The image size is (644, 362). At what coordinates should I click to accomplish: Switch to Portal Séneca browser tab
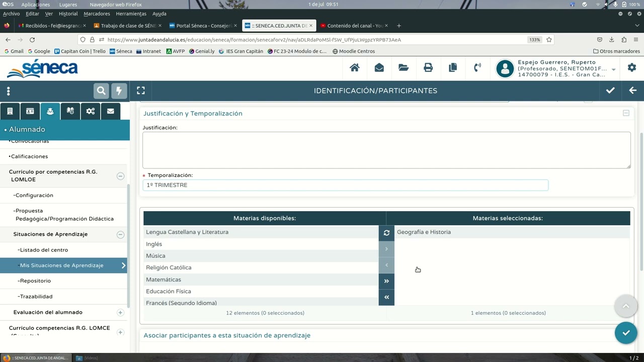click(203, 26)
